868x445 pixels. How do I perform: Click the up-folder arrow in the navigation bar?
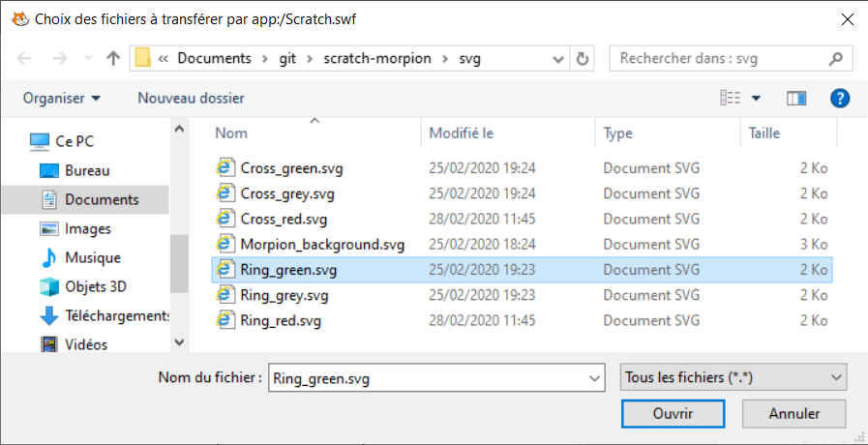[x=113, y=59]
